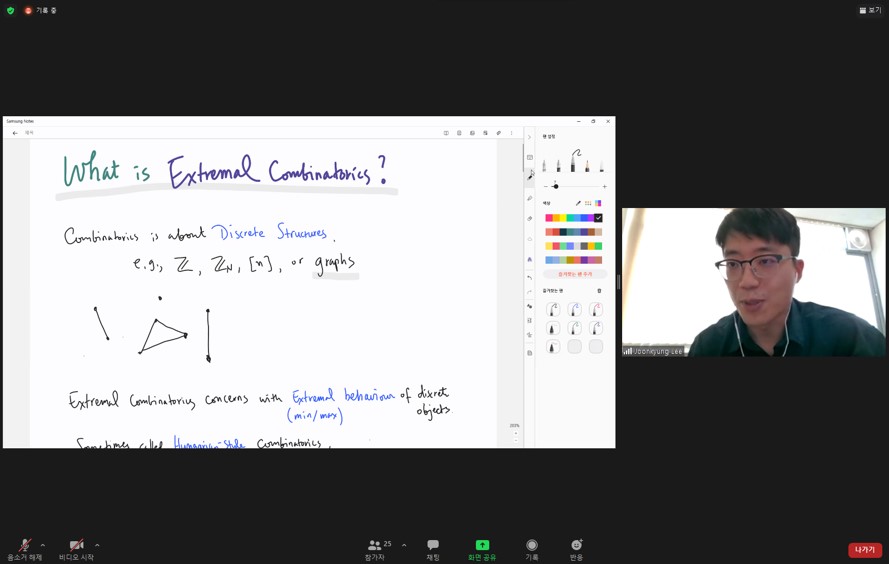
Task: Select the black color swatch
Action: coord(598,218)
